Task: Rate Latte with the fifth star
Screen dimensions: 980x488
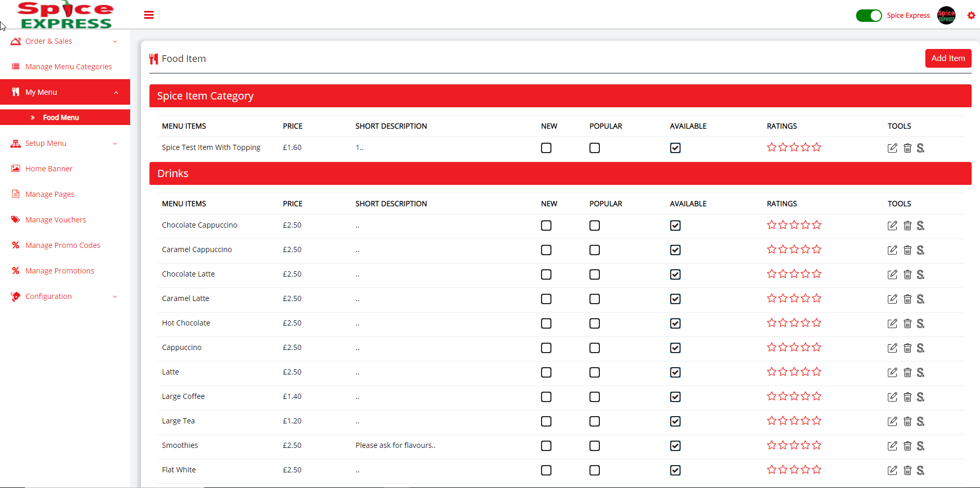Action: [x=816, y=372]
